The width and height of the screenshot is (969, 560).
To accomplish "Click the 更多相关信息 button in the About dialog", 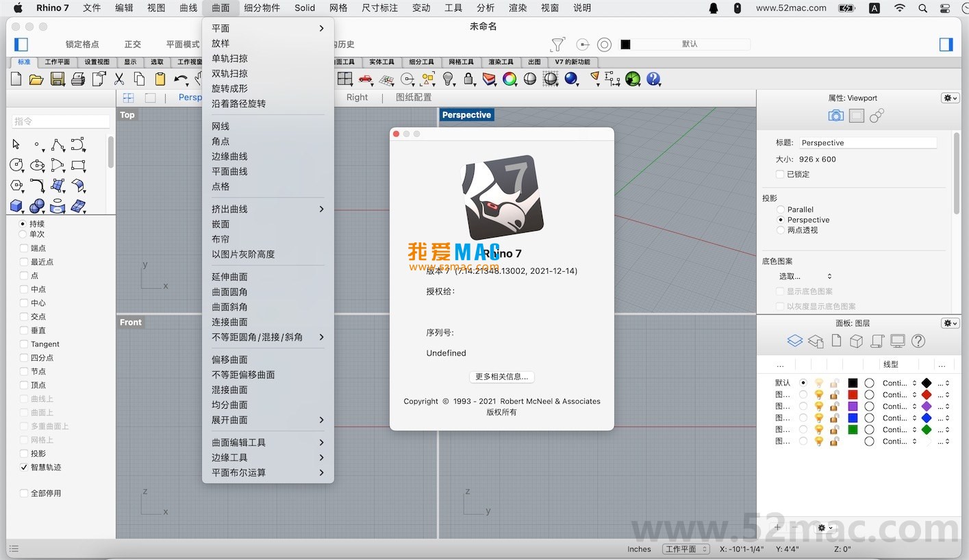I will (x=502, y=377).
